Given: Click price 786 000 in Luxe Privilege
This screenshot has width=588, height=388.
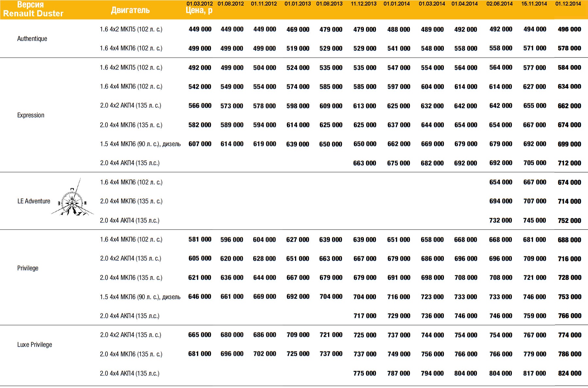Looking at the screenshot, I should coord(570,354).
